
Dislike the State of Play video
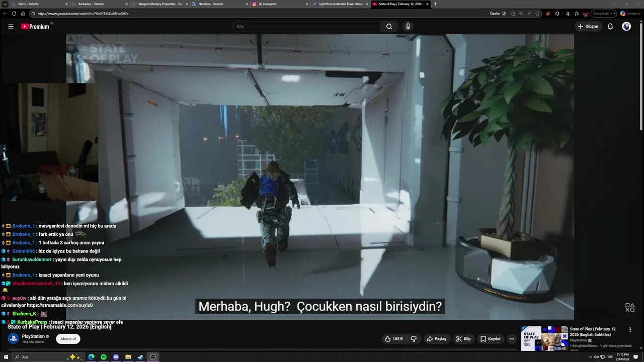(x=414, y=339)
